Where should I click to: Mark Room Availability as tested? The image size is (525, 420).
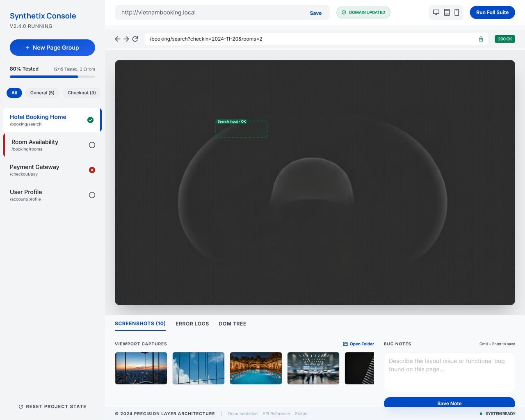(92, 145)
